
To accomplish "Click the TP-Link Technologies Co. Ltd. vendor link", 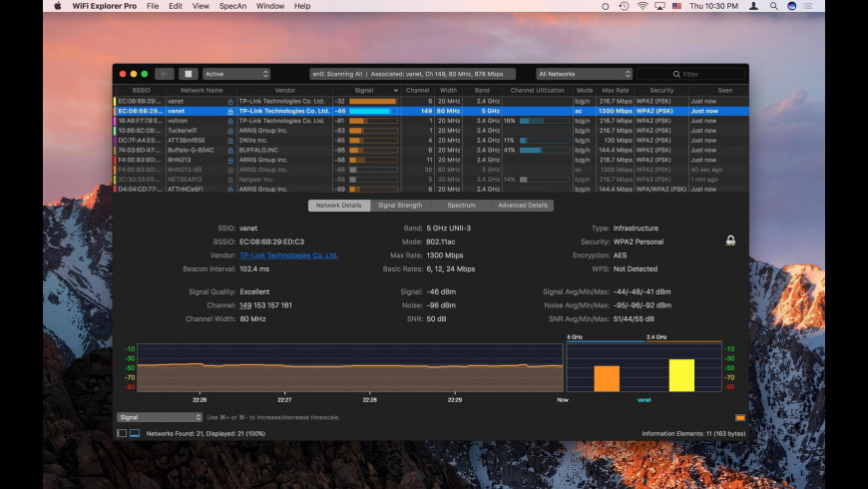I will coord(288,255).
